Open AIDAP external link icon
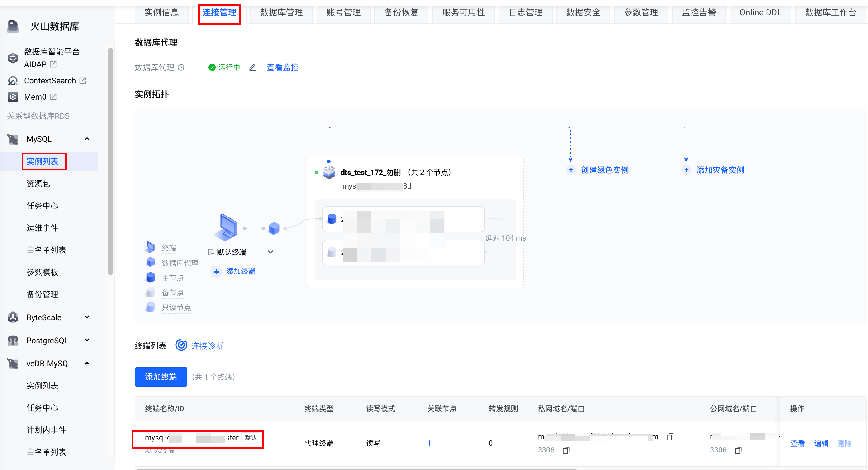Screen dimensions: 868x470 53,64
